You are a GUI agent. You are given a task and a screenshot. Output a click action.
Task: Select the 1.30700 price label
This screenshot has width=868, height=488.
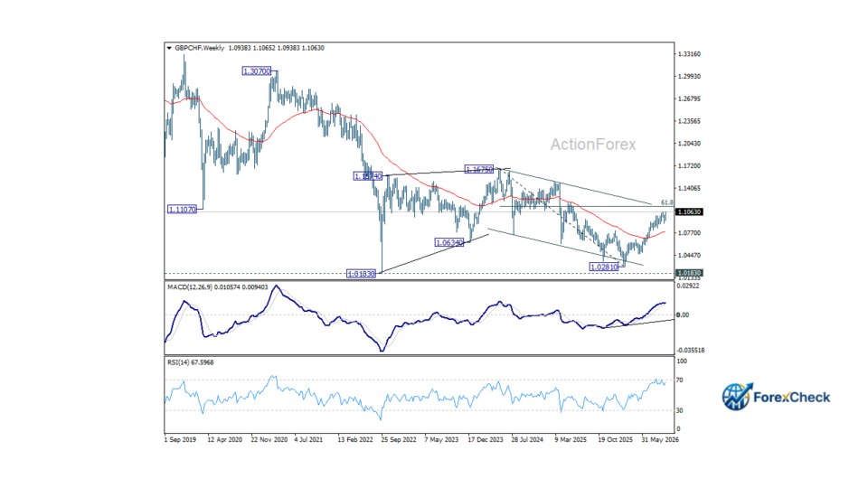(x=257, y=71)
